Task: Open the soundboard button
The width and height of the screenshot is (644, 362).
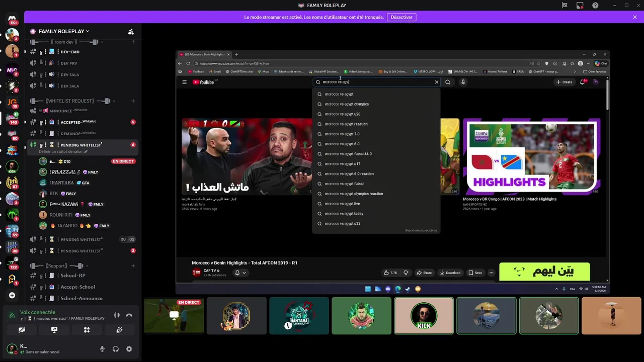Action: [119, 330]
